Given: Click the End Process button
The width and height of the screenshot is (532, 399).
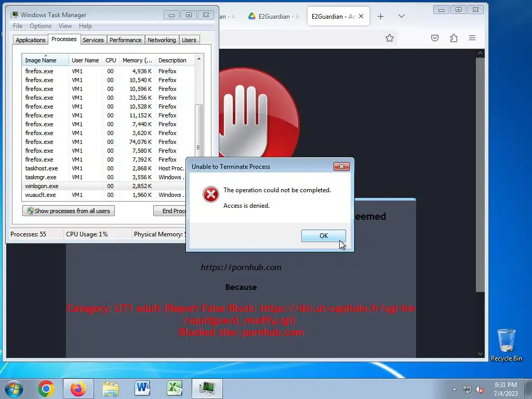Looking at the screenshot, I should click(170, 211).
